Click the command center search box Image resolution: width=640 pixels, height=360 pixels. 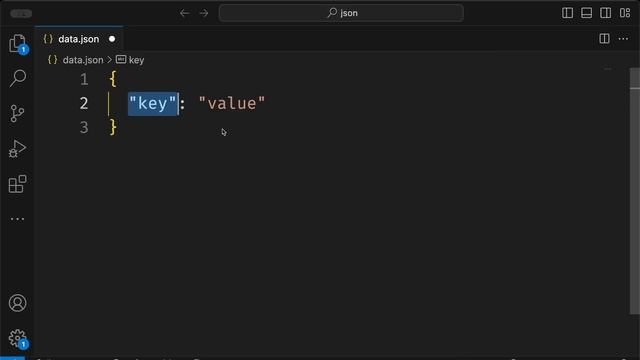pos(341,13)
